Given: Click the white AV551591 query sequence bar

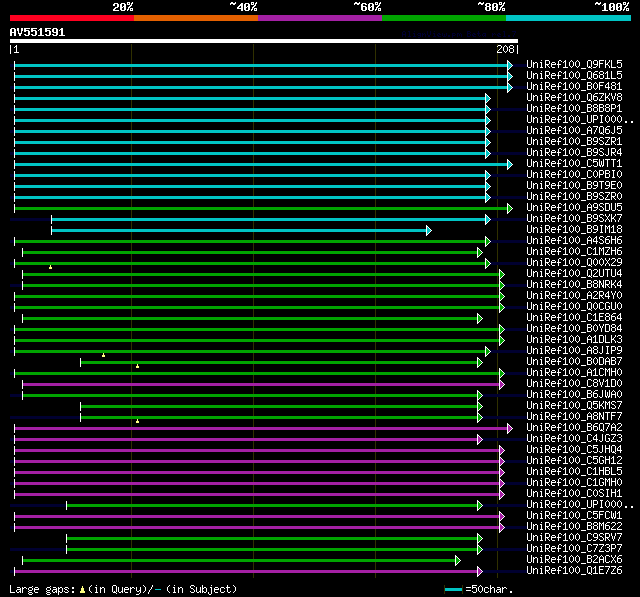Looking at the screenshot, I should click(x=264, y=41).
